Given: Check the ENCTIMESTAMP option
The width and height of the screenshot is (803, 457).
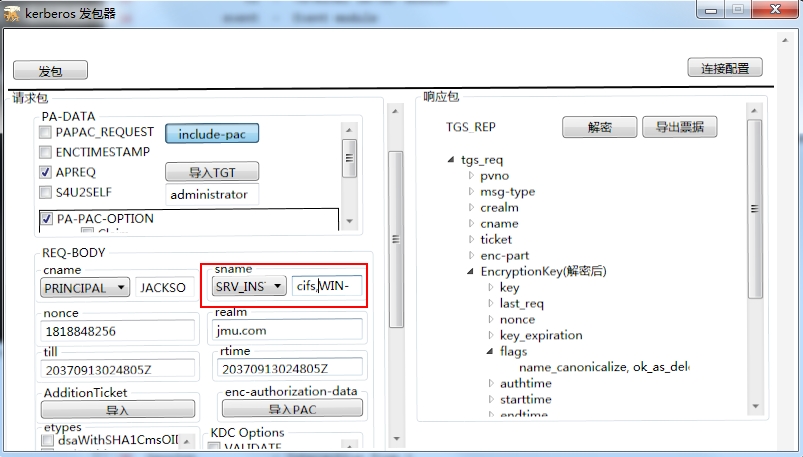Looking at the screenshot, I should coord(45,152).
